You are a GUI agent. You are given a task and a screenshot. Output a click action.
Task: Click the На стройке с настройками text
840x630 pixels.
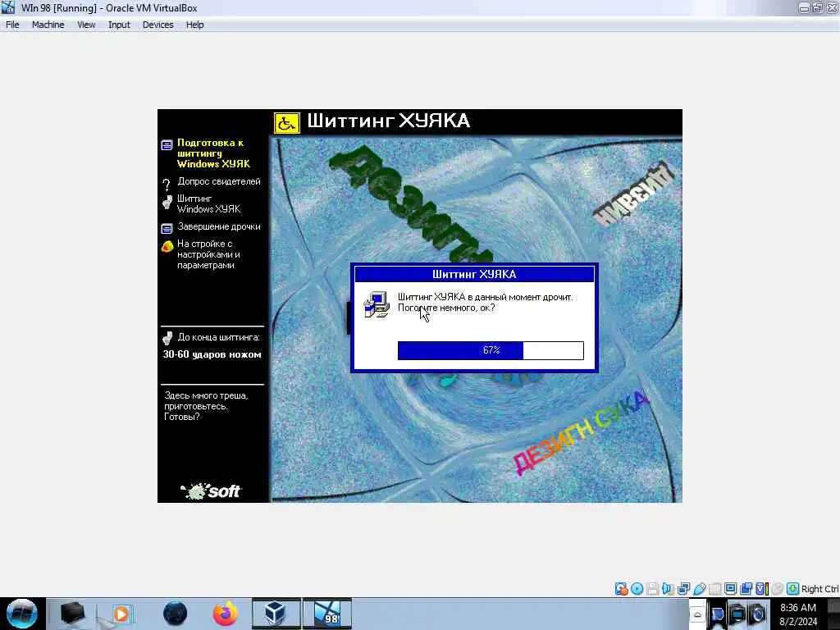click(x=208, y=254)
